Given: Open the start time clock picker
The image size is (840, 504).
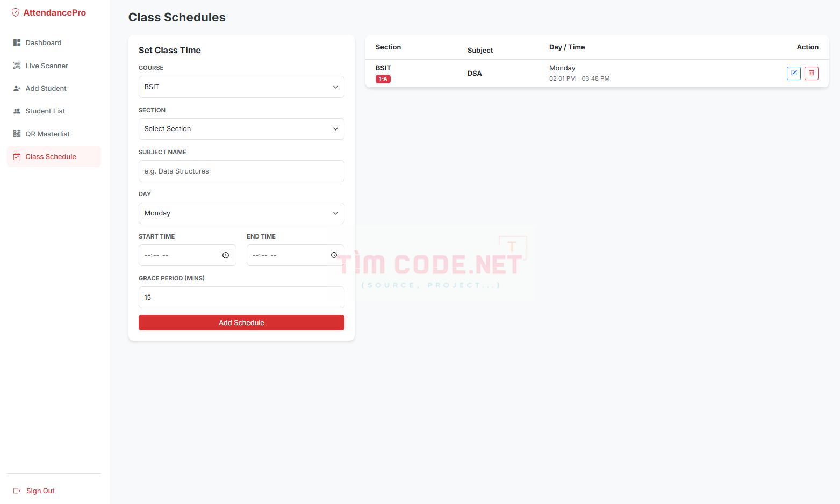Looking at the screenshot, I should [x=226, y=255].
